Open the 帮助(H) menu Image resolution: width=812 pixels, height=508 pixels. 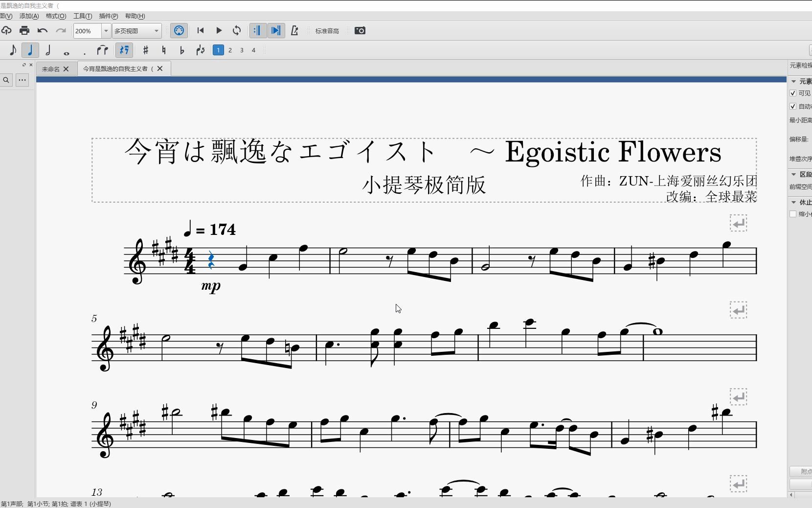point(135,16)
